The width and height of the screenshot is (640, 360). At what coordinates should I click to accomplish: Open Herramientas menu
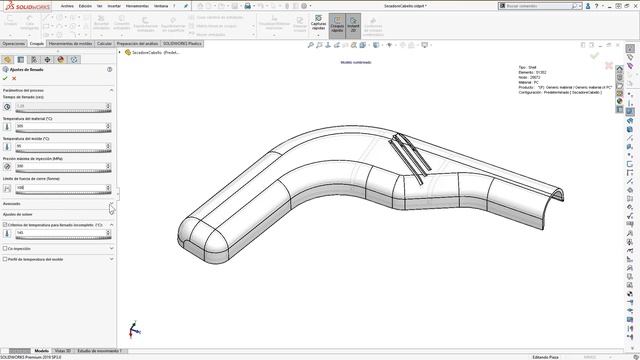(x=137, y=6)
